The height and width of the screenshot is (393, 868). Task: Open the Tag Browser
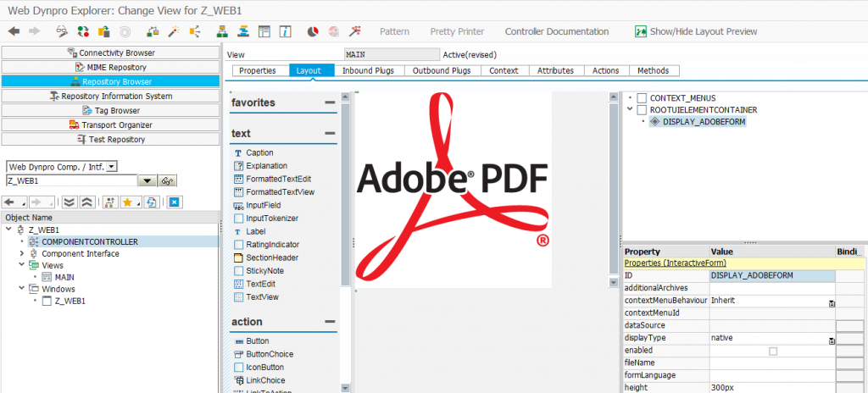click(x=111, y=111)
